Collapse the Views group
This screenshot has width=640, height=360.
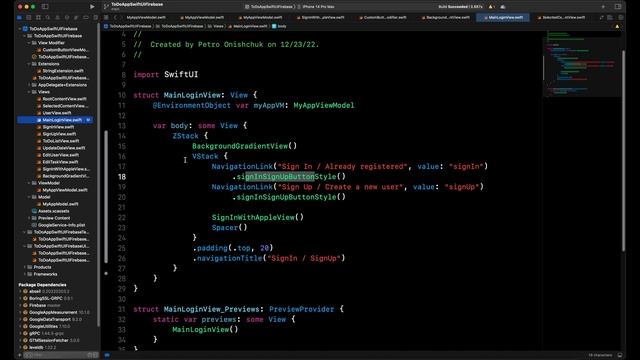(x=29, y=92)
